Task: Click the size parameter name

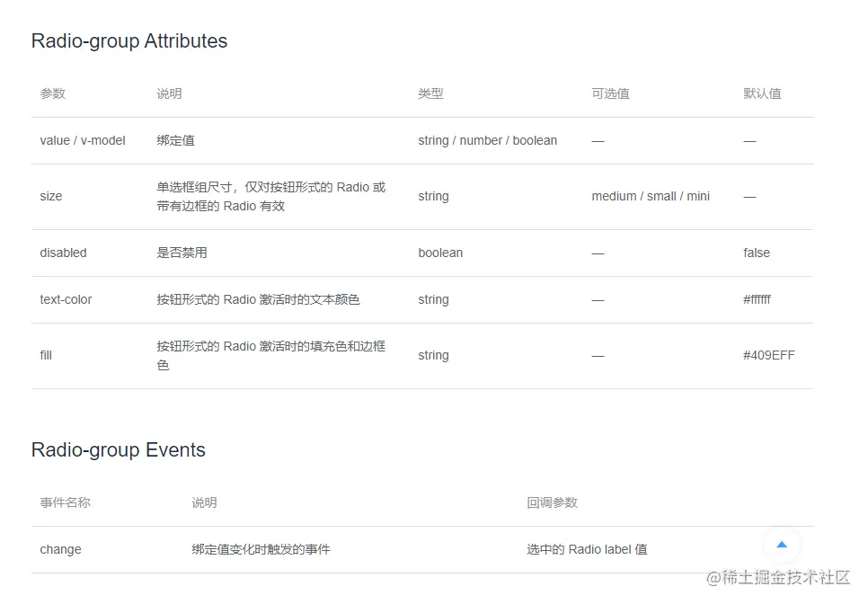Action: (x=50, y=196)
